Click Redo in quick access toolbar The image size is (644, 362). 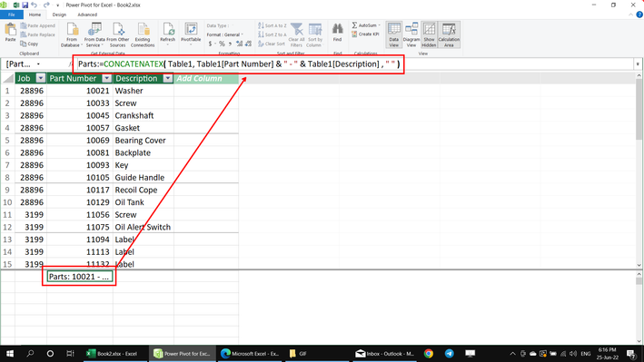46,5
